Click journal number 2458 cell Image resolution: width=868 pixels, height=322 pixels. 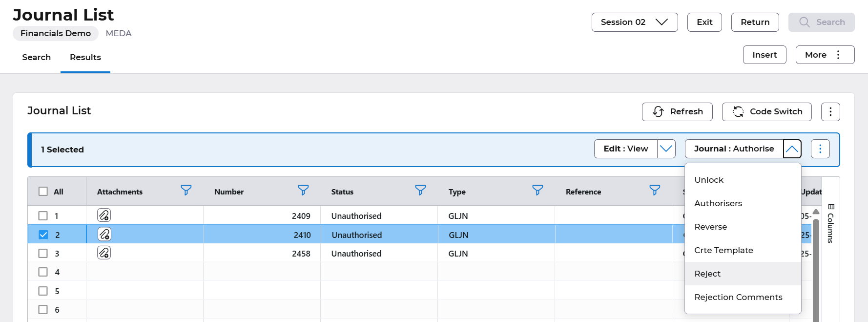[x=262, y=253]
